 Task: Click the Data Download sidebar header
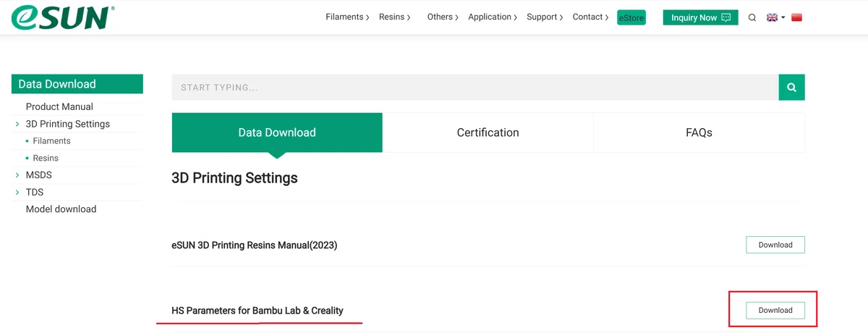pyautogui.click(x=77, y=84)
